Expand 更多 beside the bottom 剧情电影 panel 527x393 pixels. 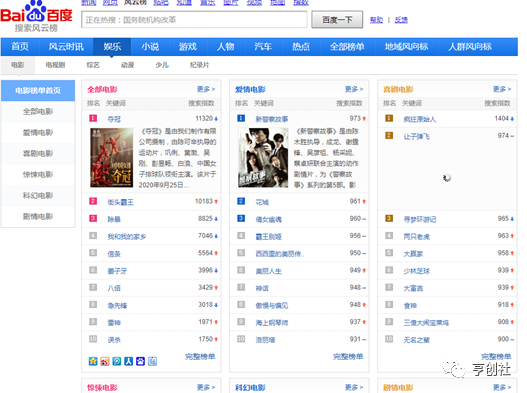pyautogui.click(x=502, y=387)
